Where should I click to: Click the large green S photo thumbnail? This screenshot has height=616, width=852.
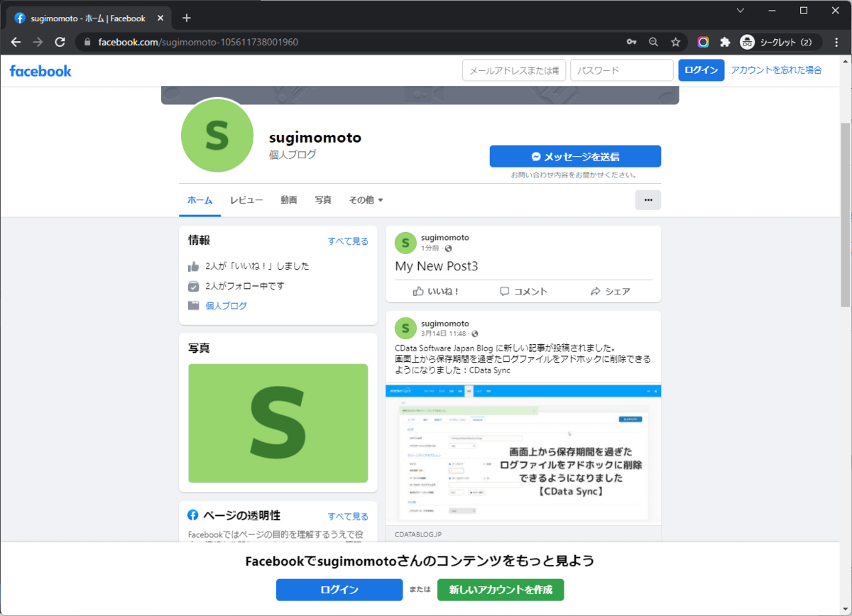(278, 424)
